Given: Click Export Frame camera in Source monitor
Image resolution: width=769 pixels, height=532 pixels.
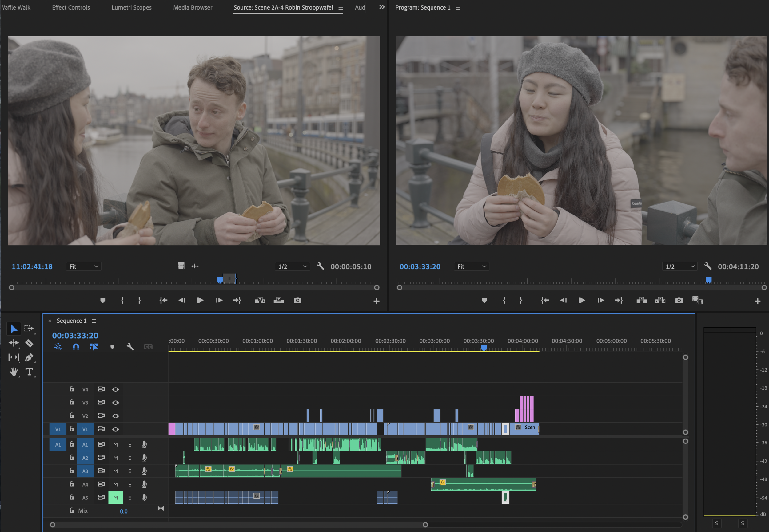Looking at the screenshot, I should pyautogui.click(x=297, y=300).
